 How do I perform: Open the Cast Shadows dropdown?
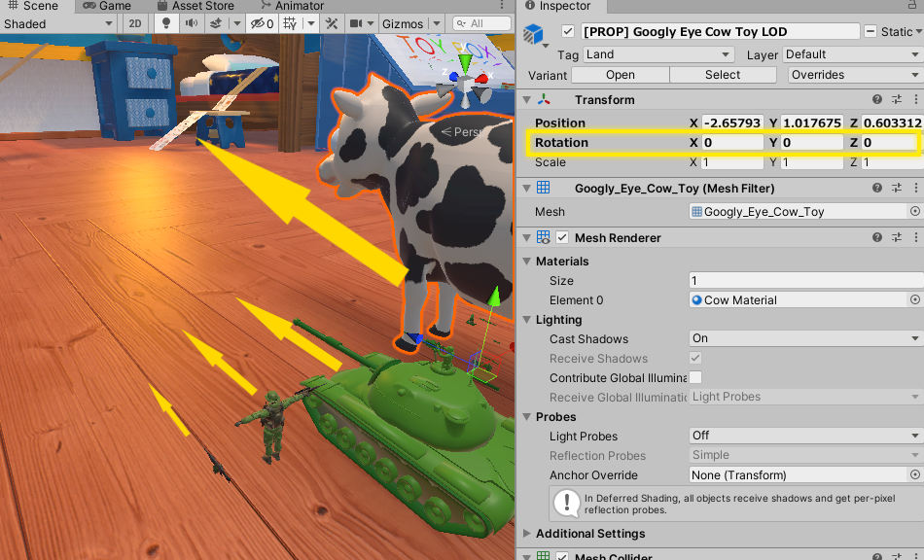click(805, 338)
